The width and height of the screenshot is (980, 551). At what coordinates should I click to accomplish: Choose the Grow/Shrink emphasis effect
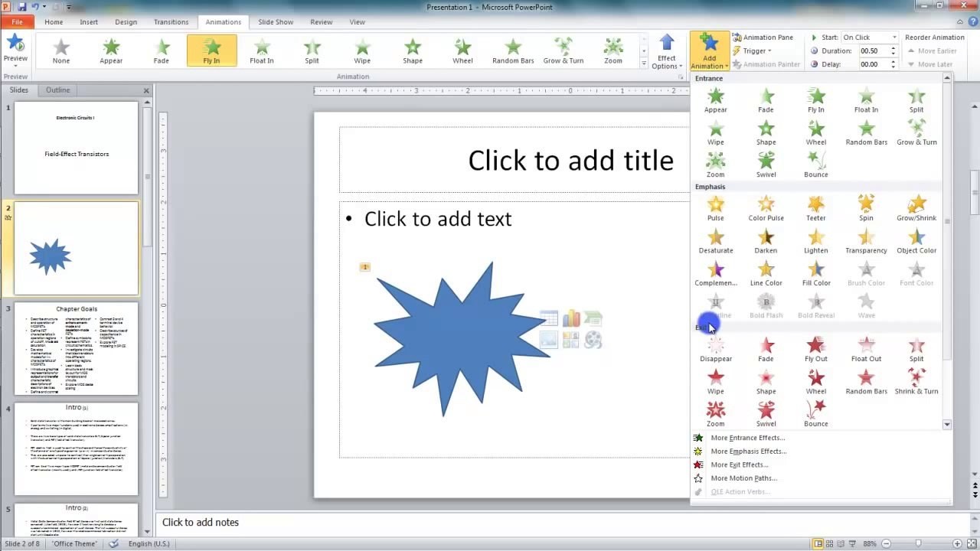pos(916,208)
